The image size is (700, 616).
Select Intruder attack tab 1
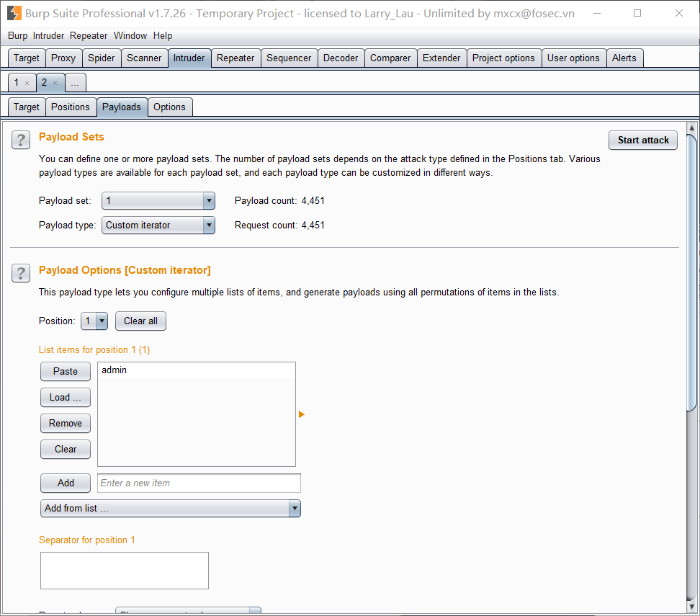pyautogui.click(x=17, y=83)
